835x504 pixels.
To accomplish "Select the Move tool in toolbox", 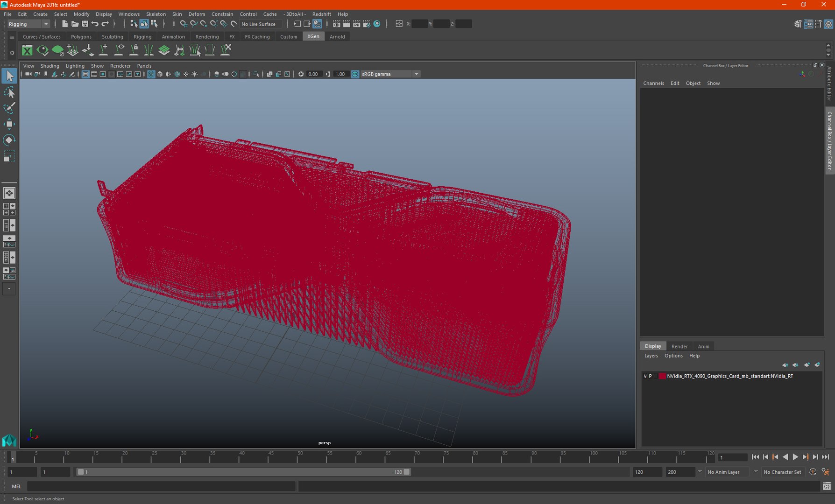I will (x=9, y=124).
